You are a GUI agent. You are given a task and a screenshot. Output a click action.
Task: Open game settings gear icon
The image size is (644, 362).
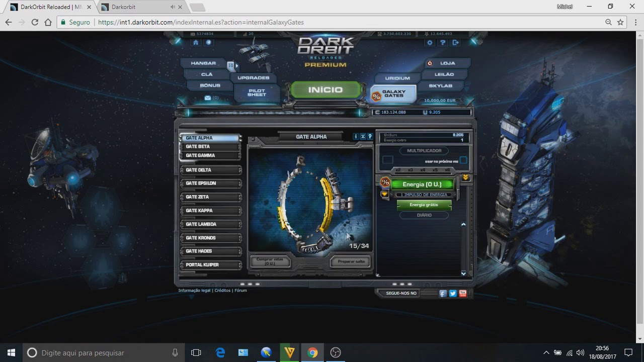pyautogui.click(x=430, y=43)
